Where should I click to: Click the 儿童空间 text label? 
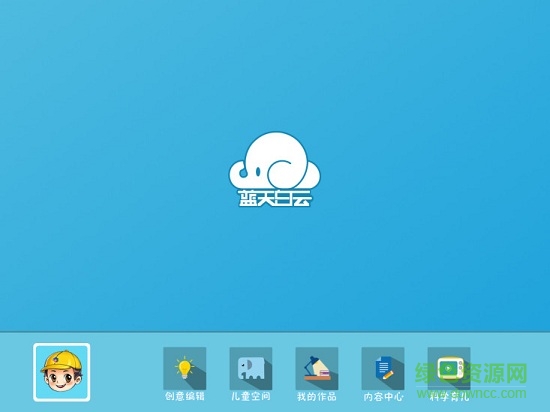(x=251, y=397)
